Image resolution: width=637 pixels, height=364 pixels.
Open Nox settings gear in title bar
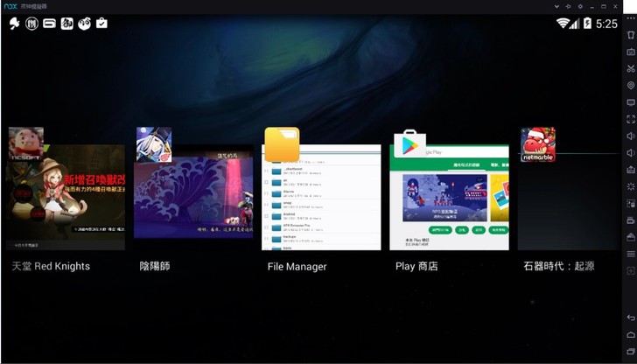pyautogui.click(x=580, y=6)
